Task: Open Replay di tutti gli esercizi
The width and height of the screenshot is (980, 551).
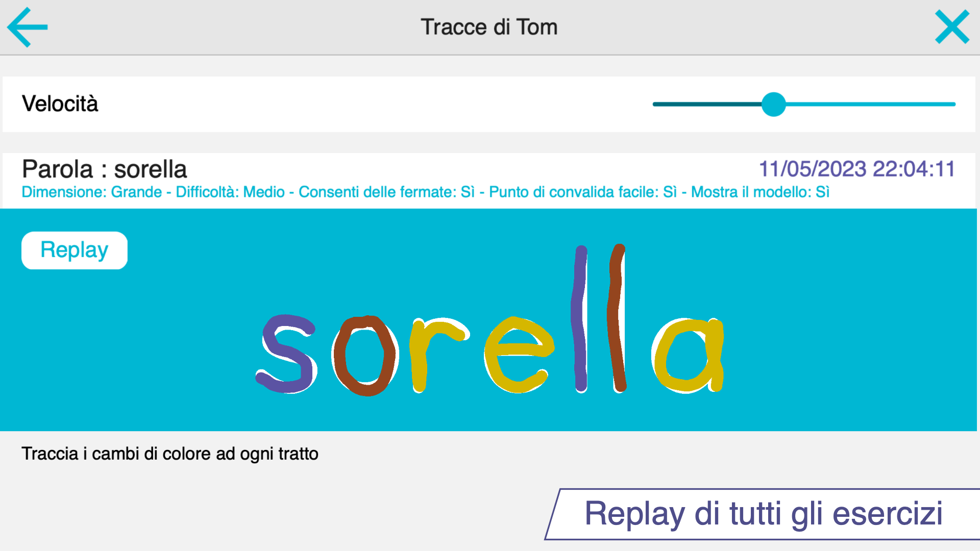Action: (763, 514)
